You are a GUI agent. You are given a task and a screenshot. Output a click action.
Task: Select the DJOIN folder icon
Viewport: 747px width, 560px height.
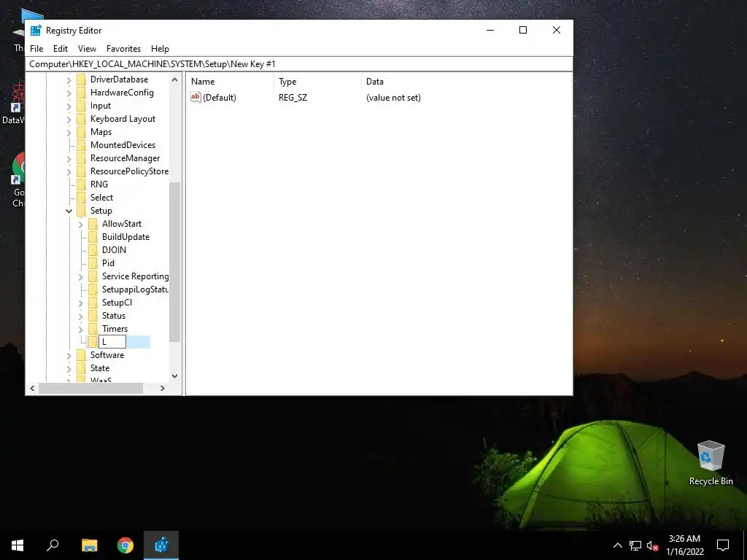[x=93, y=249]
